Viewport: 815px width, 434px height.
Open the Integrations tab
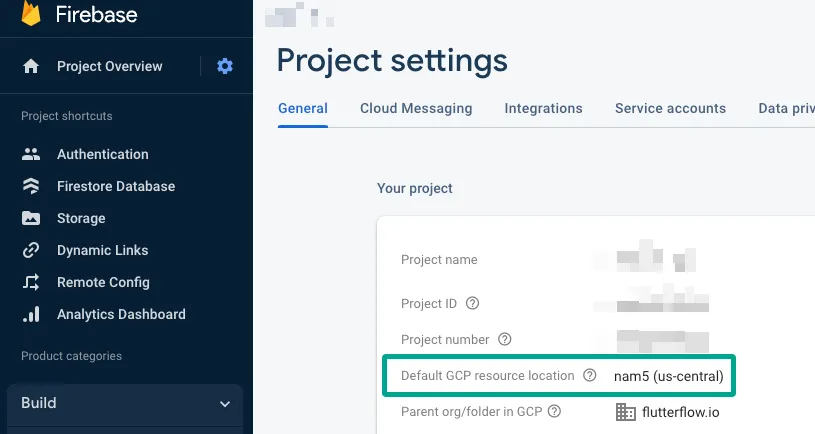543,108
